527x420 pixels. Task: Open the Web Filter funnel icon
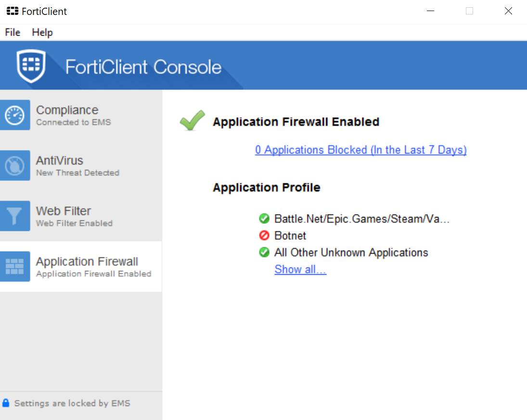15,216
